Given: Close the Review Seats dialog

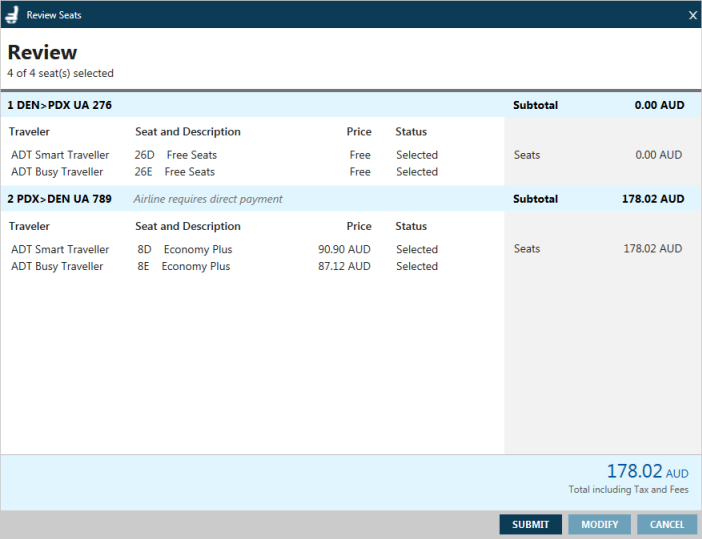Looking at the screenshot, I should [x=692, y=15].
